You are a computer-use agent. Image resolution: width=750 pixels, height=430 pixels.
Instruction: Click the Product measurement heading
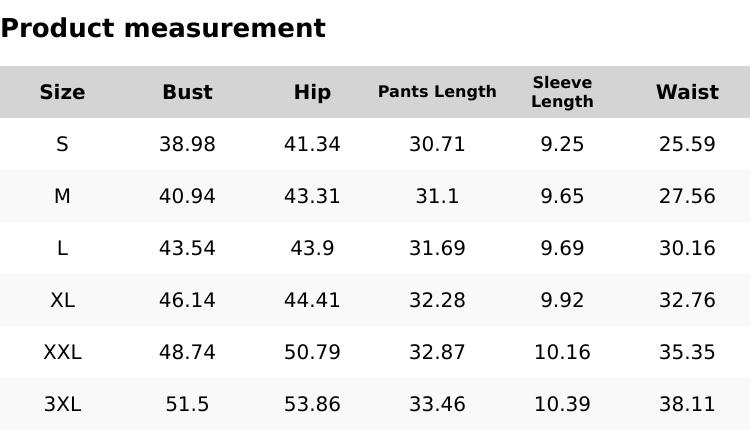163,28
